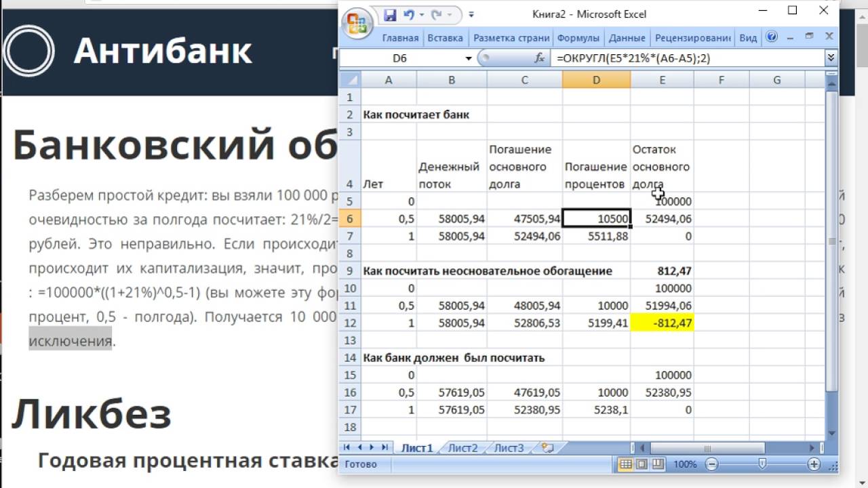This screenshot has height=488, width=868.
Task: Customize Quick Access Toolbar dropdown
Action: click(471, 14)
